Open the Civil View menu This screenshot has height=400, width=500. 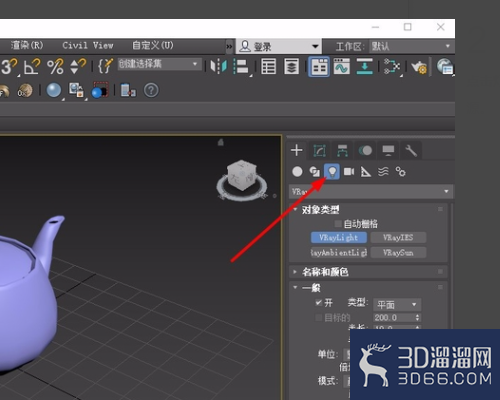point(88,45)
